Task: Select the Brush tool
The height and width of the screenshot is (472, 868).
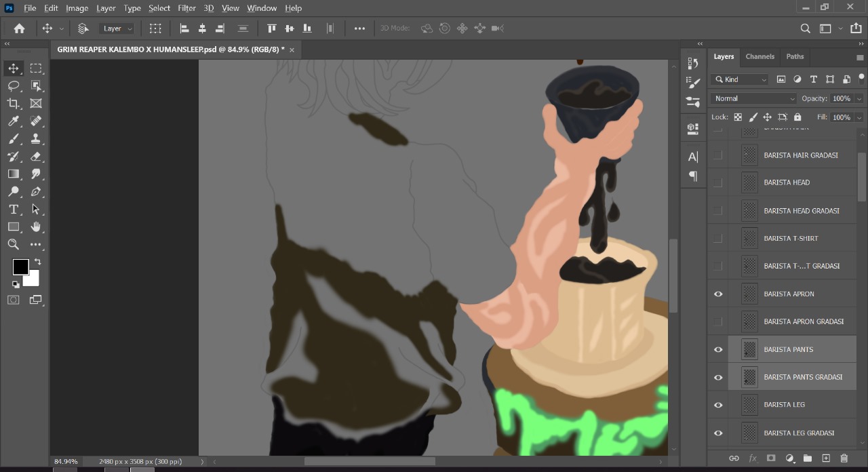Action: [14, 138]
